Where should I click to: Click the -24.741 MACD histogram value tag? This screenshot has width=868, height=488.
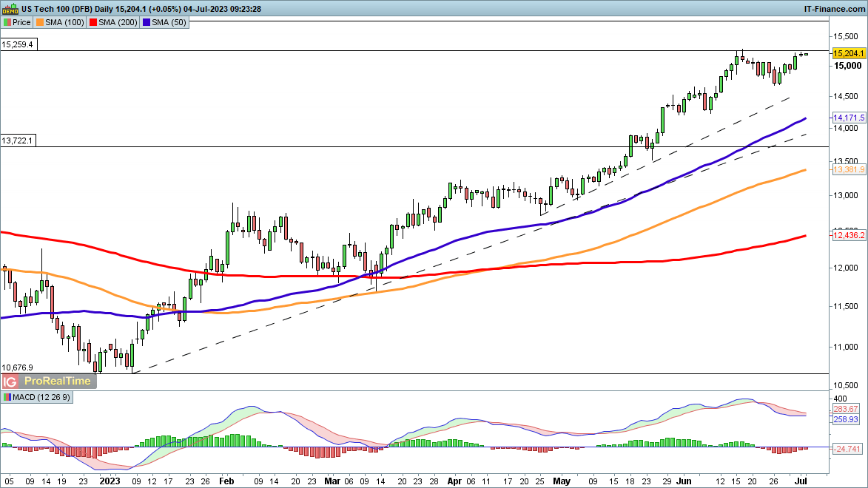847,449
